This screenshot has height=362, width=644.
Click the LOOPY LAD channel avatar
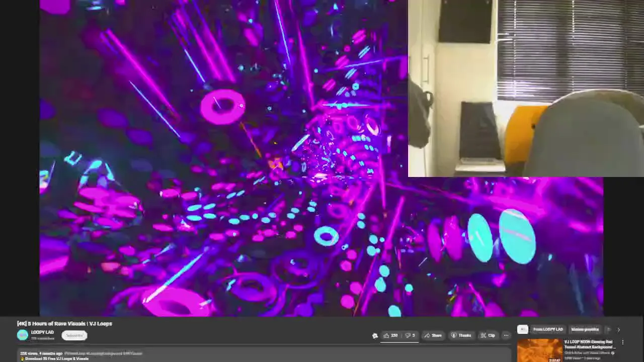(23, 335)
